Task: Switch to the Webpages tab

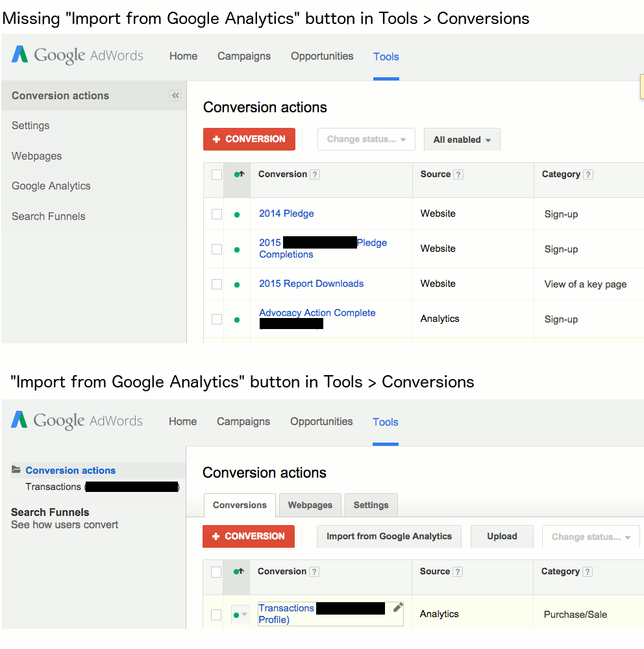Action: tap(310, 506)
